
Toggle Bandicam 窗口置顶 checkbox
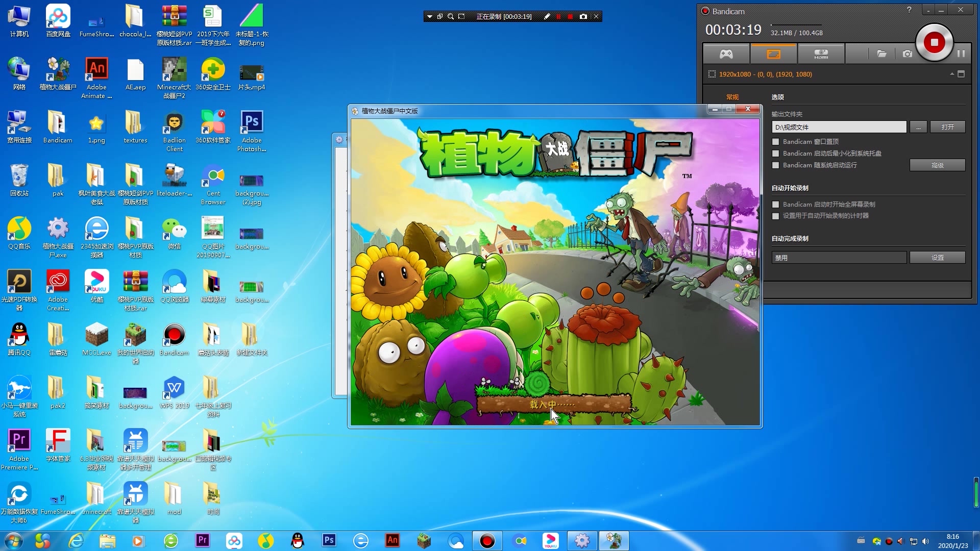pyautogui.click(x=776, y=141)
